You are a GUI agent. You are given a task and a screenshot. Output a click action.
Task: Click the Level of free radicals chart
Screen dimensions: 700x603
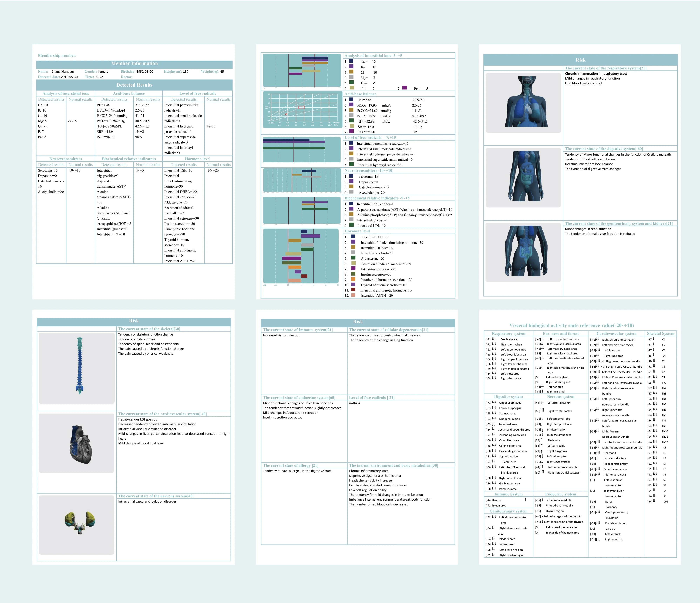click(x=302, y=150)
